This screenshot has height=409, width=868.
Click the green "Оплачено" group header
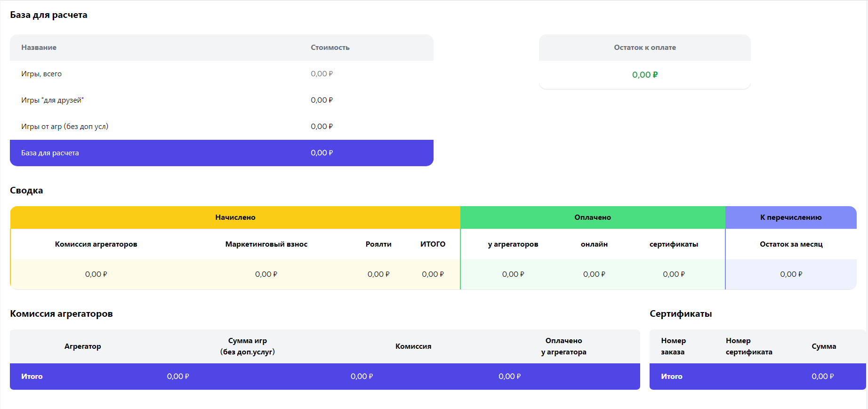(x=592, y=217)
